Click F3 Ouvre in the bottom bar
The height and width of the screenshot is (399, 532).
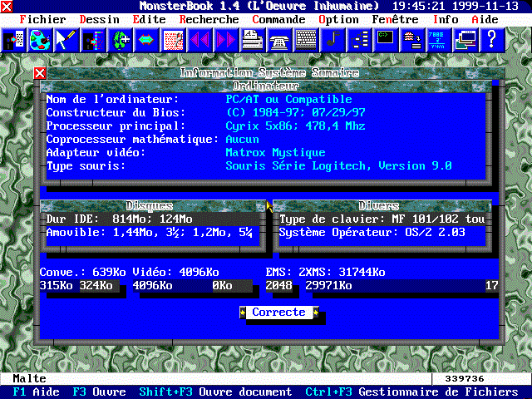click(x=100, y=392)
